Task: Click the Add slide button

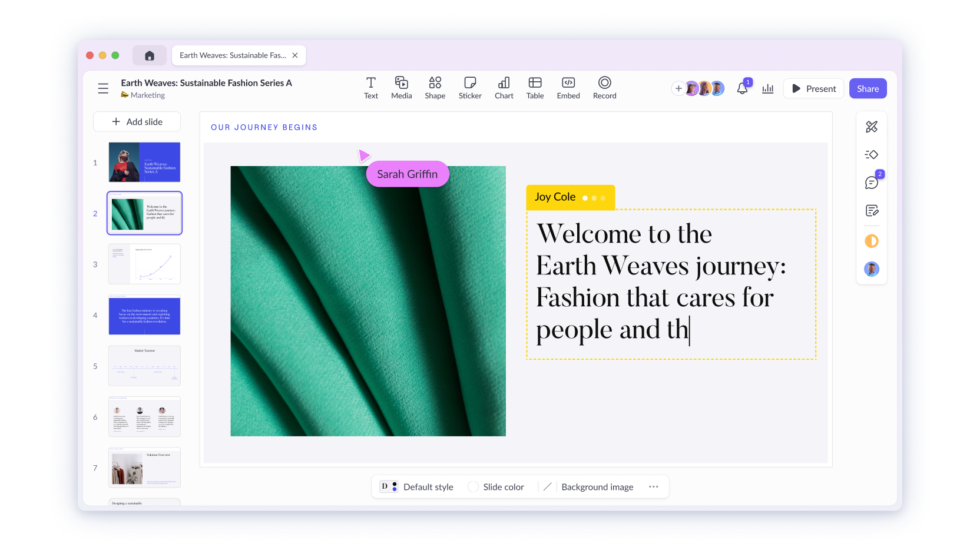Action: coord(137,122)
